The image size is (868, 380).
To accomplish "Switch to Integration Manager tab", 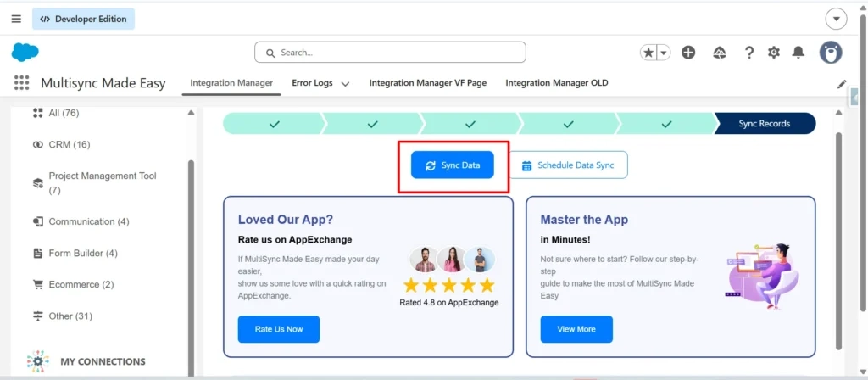I will pyautogui.click(x=231, y=83).
